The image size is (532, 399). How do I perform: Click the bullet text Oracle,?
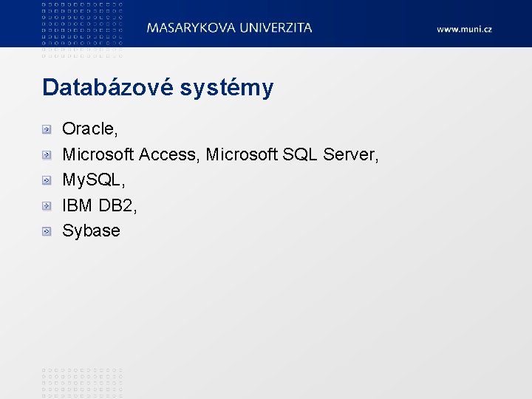tap(90, 129)
